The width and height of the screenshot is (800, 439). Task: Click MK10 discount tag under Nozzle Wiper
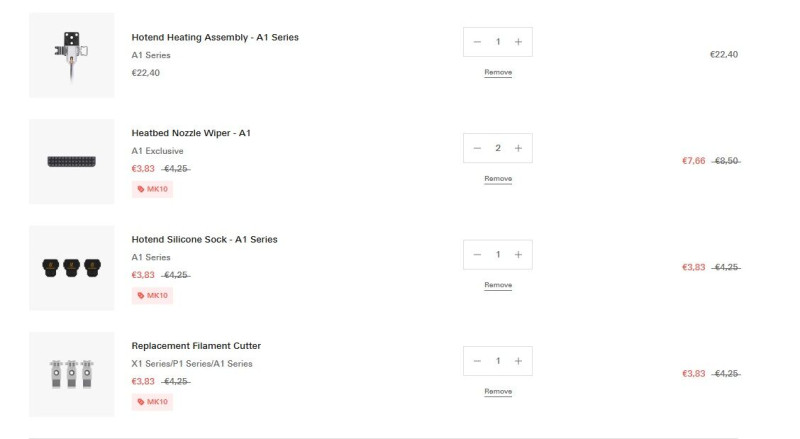point(152,189)
